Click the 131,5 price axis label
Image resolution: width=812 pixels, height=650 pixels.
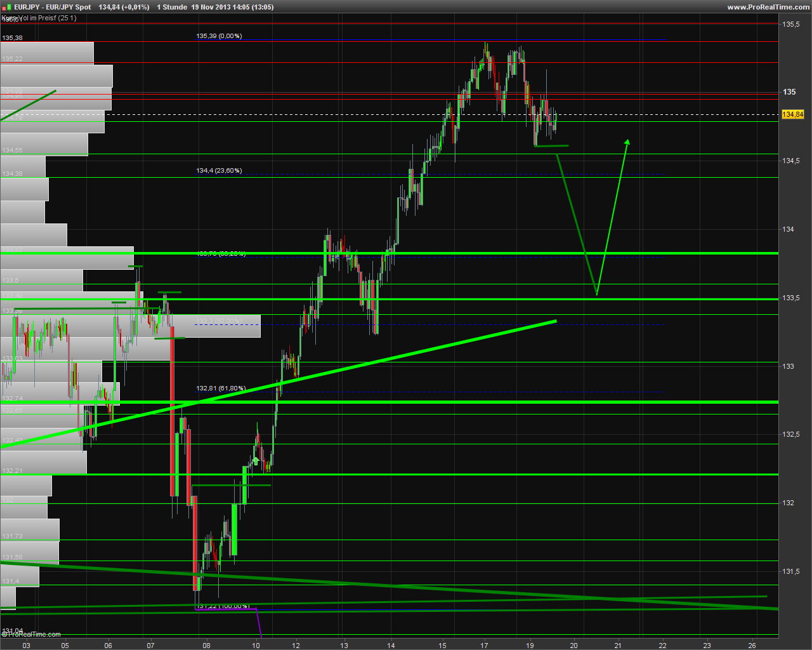(x=791, y=571)
